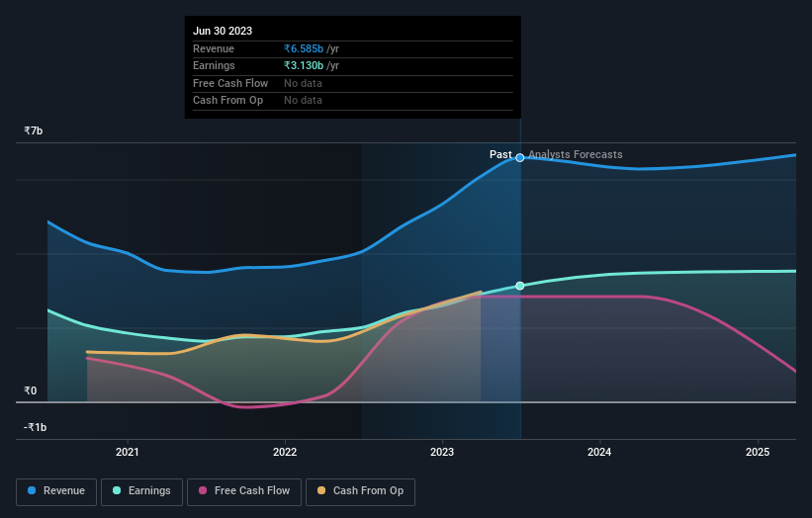Select the Earnings data point at Jun 2023
This screenshot has height=518, width=812.
(x=520, y=286)
